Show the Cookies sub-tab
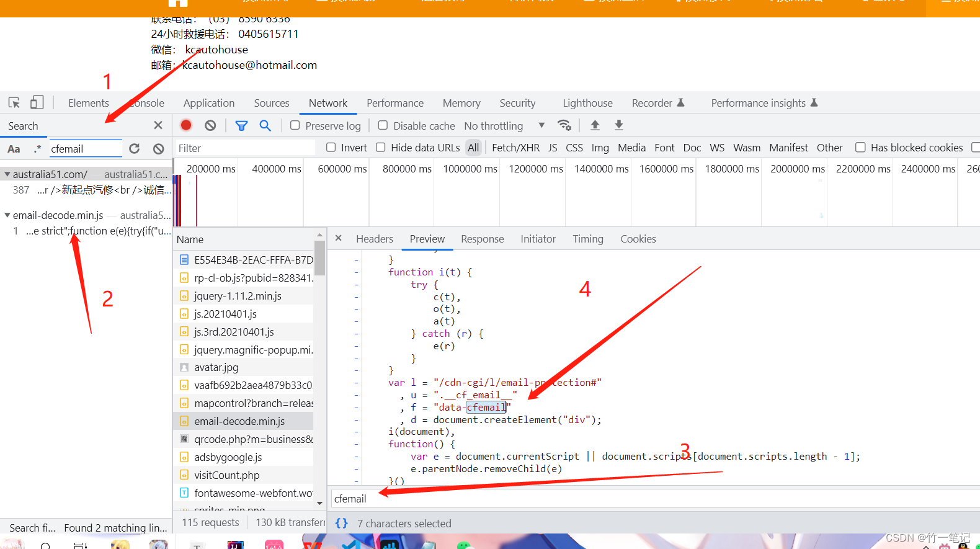The height and width of the screenshot is (549, 980). (x=638, y=239)
